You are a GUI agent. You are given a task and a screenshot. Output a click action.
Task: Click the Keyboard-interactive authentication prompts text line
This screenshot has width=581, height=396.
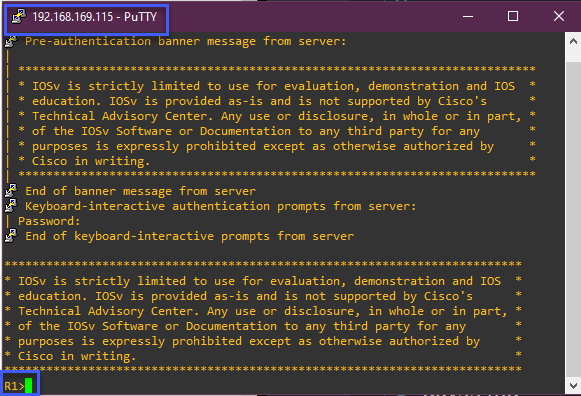(220, 206)
